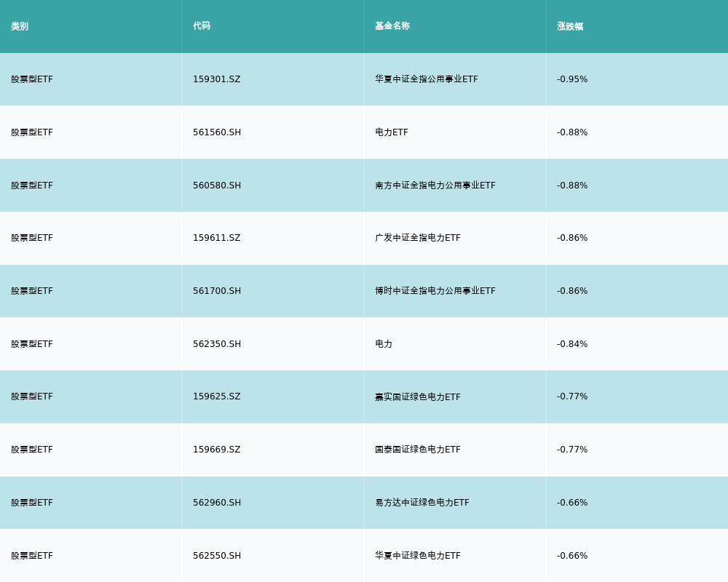Select code 562550.SH

[217, 556]
